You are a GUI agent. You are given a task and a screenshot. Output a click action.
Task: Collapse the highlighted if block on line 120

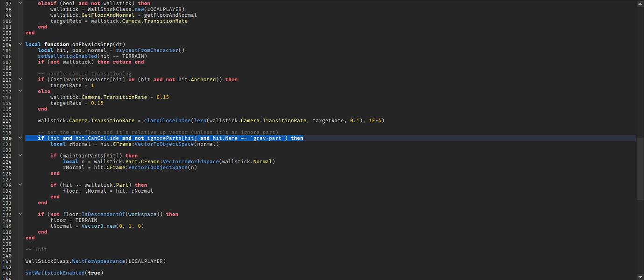point(20,138)
